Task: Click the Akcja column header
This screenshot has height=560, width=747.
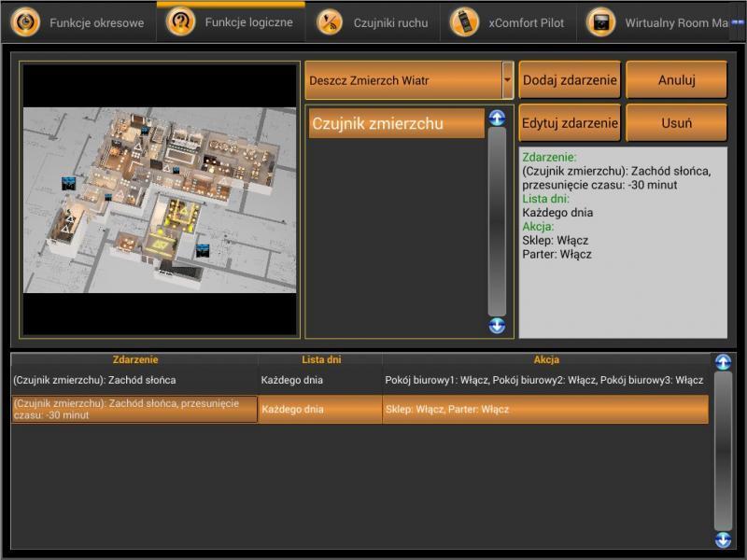Action: (x=546, y=359)
